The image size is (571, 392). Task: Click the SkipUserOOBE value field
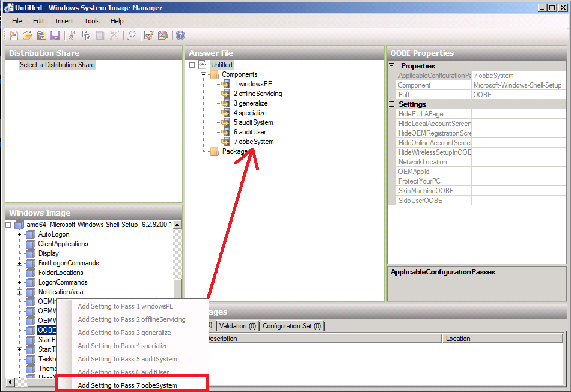pos(519,201)
